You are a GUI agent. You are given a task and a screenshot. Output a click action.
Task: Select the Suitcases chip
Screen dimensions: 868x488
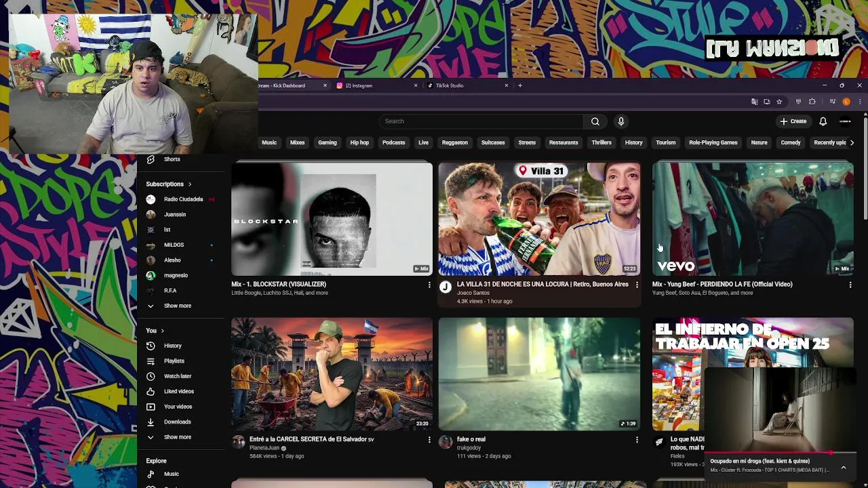pos(493,142)
